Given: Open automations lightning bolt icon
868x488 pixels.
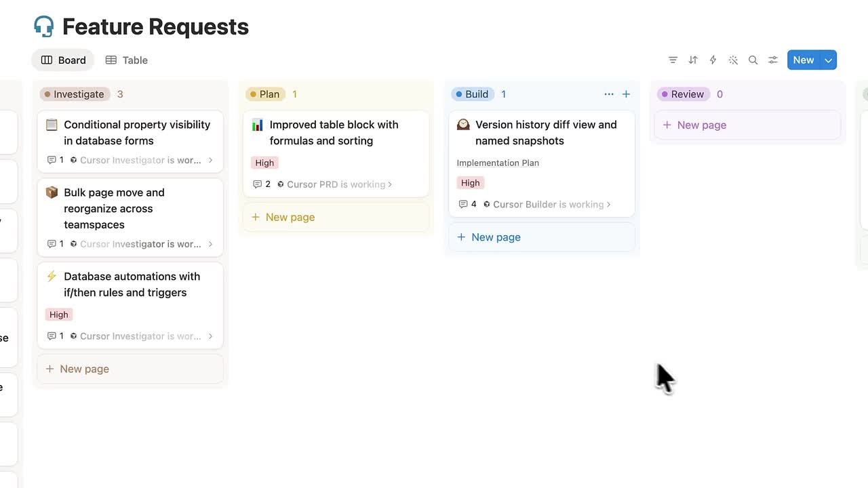Looking at the screenshot, I should pos(713,60).
